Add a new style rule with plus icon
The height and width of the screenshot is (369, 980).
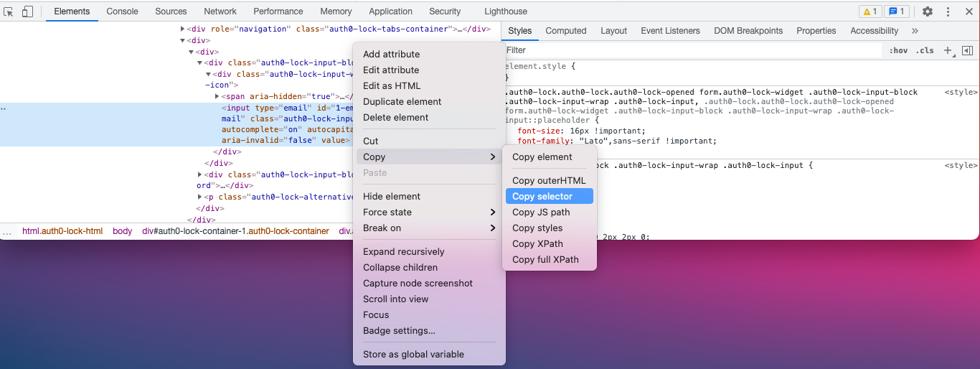click(x=948, y=50)
